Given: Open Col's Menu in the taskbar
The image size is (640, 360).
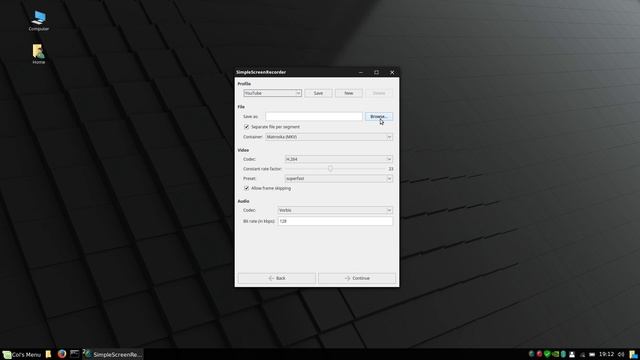Looking at the screenshot, I should (22, 354).
